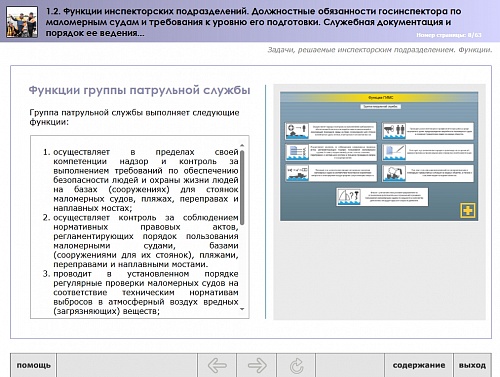Click breadcrumb Задачи, решаемые инспекторским подразделением
Viewport: 500px width, 377px height.
[380, 50]
